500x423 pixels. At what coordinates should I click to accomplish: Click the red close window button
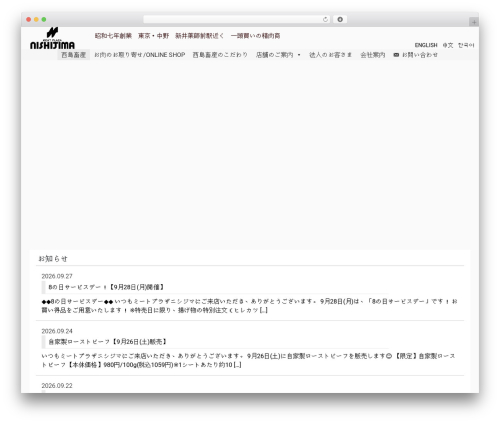coord(29,19)
